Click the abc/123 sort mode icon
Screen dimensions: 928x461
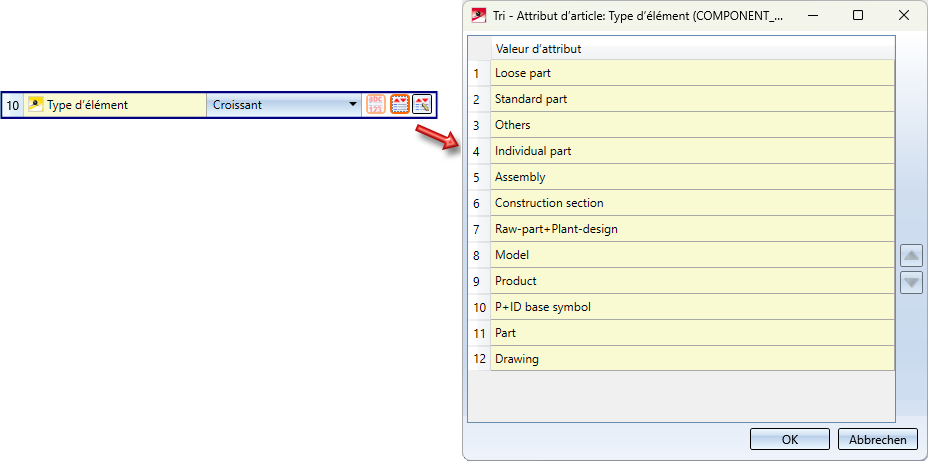(x=376, y=104)
